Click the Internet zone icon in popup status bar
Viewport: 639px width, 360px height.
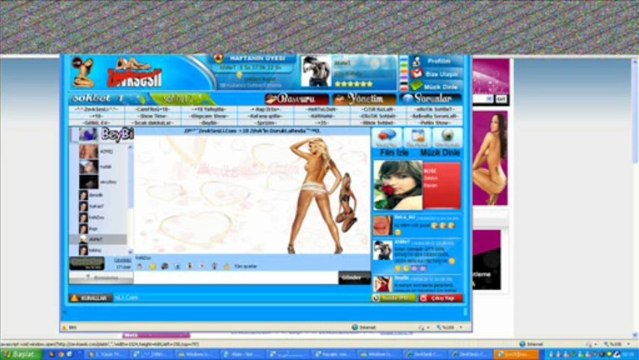pyautogui.click(x=355, y=327)
